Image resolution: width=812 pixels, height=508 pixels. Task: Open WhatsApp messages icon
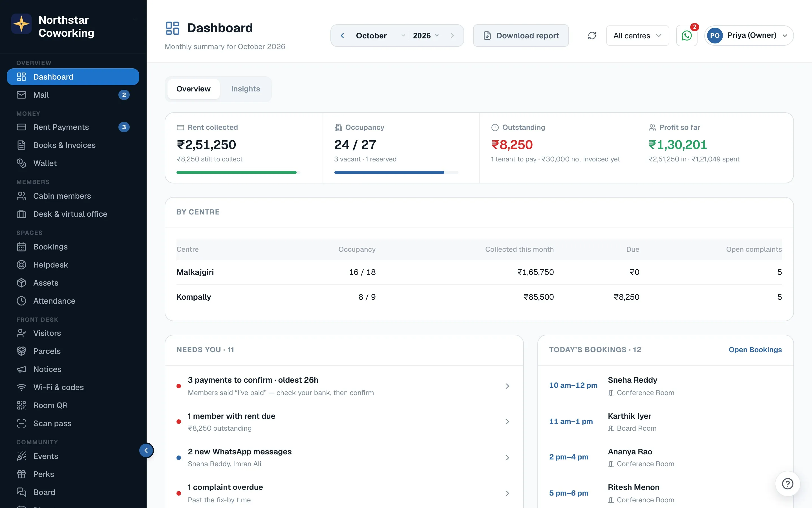pyautogui.click(x=687, y=36)
